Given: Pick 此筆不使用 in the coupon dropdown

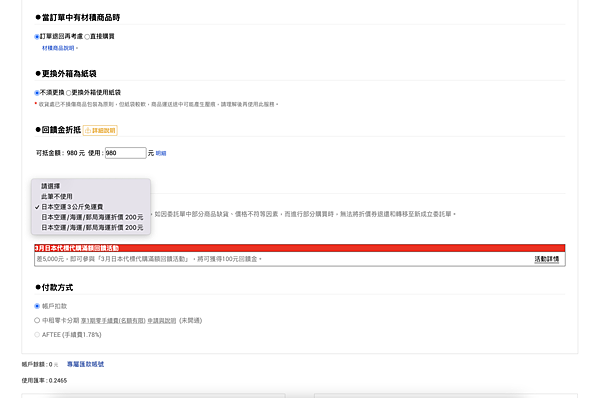Looking at the screenshot, I should tap(91, 196).
